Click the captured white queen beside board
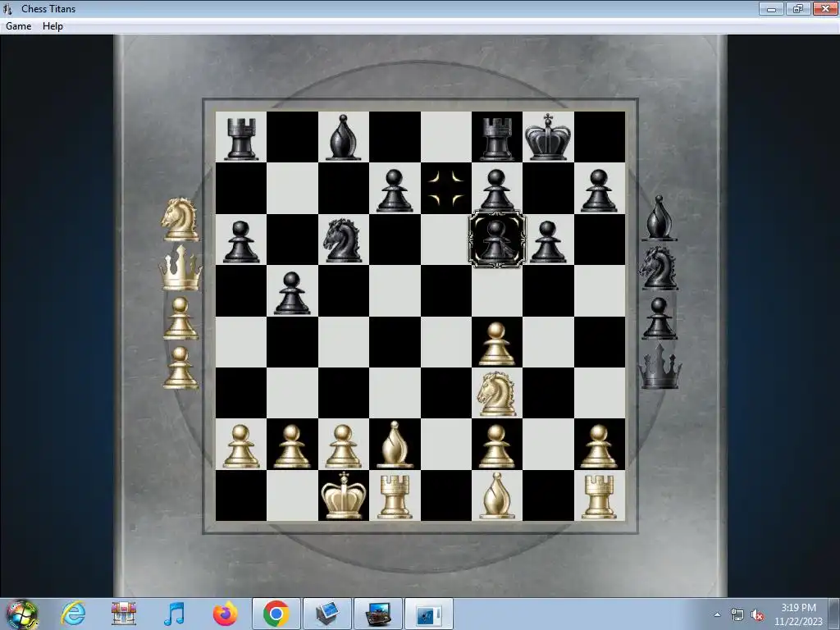Image resolution: width=840 pixels, height=630 pixels. 180,267
